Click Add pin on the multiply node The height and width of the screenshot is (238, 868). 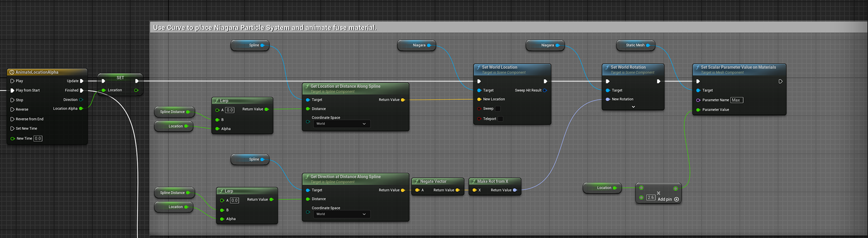668,199
